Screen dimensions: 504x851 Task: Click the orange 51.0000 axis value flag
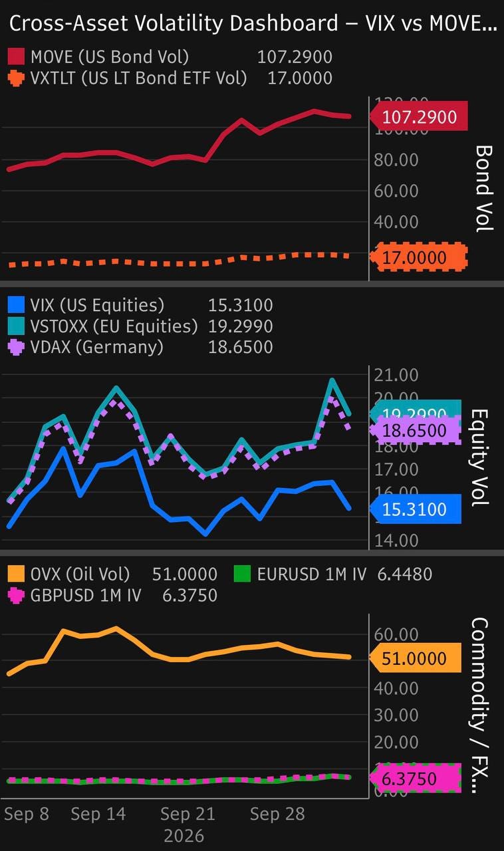pos(415,659)
